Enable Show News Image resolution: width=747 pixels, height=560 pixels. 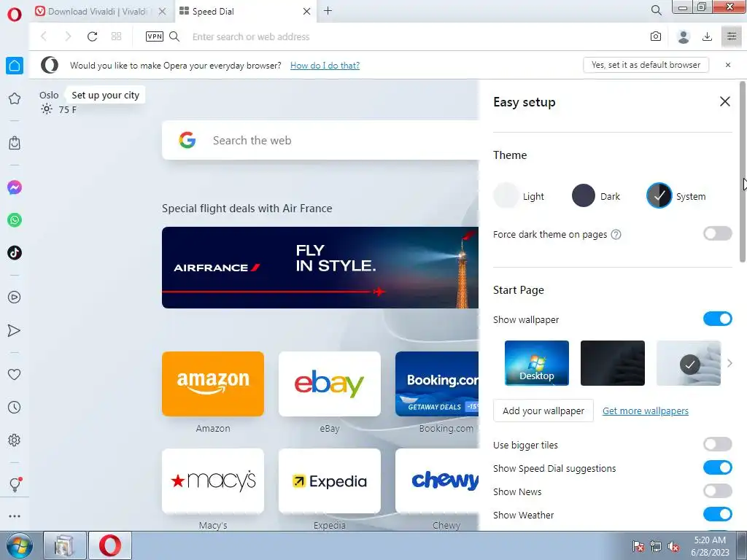pos(717,491)
